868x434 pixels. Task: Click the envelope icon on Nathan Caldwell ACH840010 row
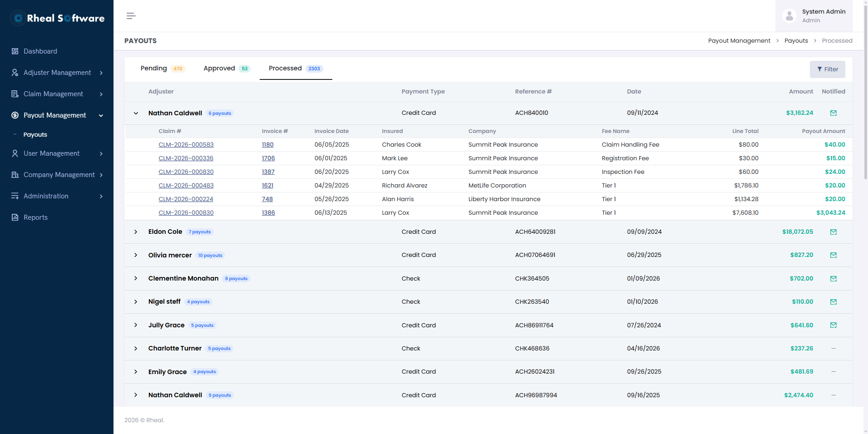[833, 113]
